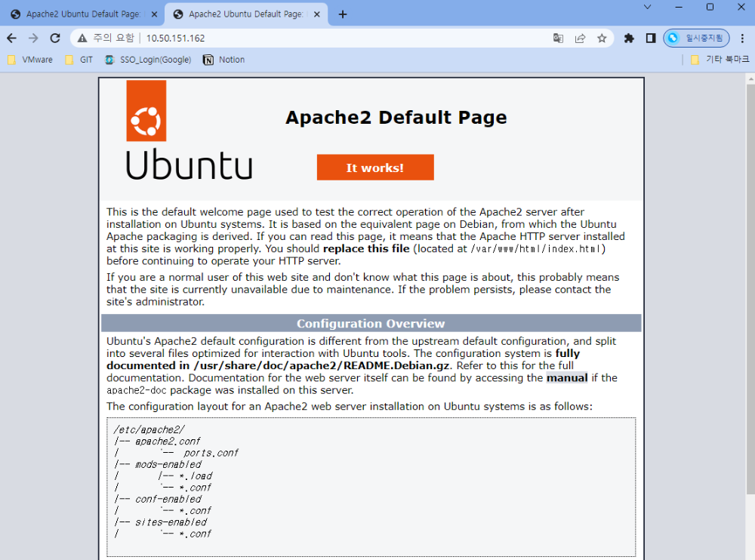The image size is (755, 560).
Task: Click the Apache2 Default Page heading
Action: tap(396, 118)
